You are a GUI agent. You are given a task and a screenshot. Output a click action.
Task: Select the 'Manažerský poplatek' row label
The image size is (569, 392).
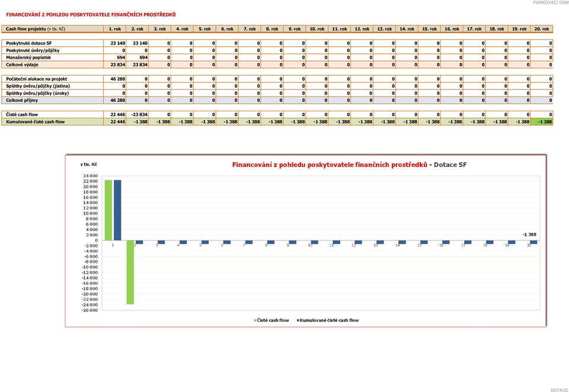tap(28, 57)
